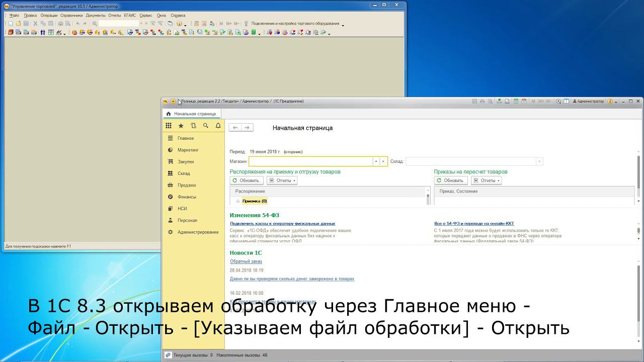The height and width of the screenshot is (362, 644).
Task: Go forward with the right arrow button
Action: coord(247,128)
